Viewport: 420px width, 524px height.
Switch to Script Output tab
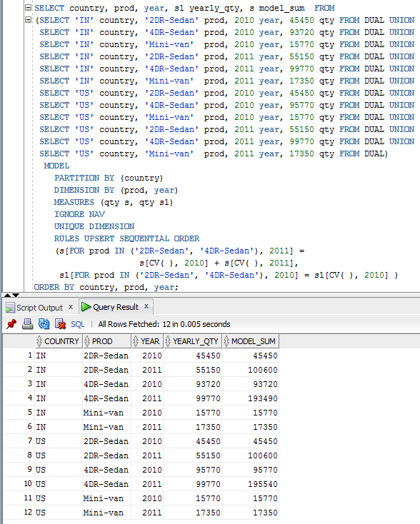click(39, 308)
